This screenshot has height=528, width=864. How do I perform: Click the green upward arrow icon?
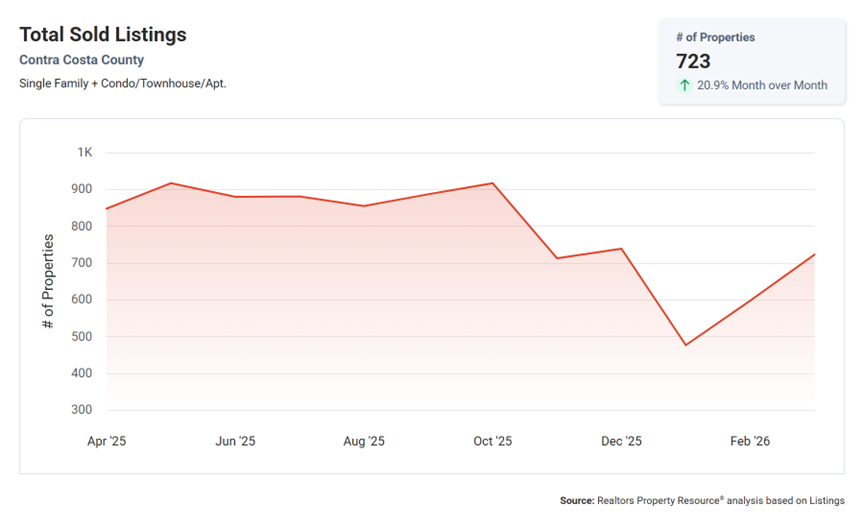click(685, 85)
